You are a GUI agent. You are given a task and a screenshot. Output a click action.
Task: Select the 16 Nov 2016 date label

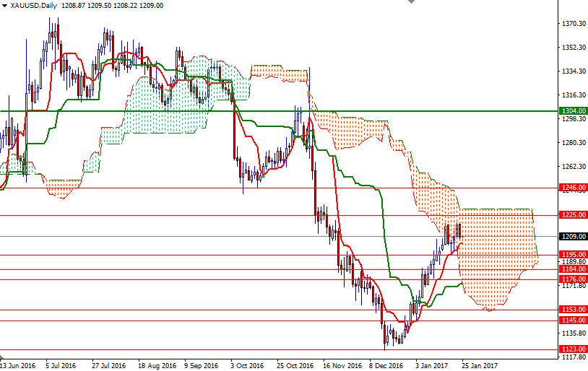(x=341, y=366)
